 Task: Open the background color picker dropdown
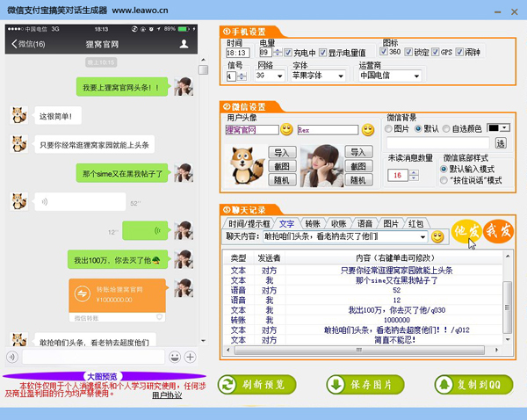coord(504,127)
